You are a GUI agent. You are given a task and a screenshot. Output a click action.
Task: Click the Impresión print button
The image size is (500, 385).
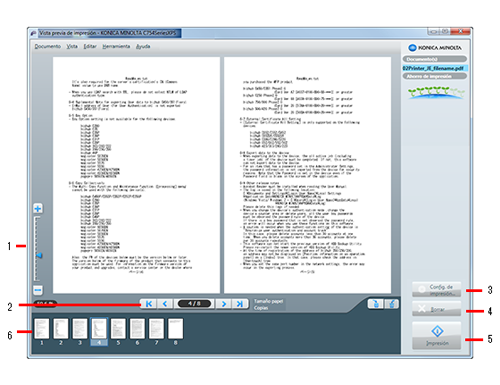(x=437, y=336)
